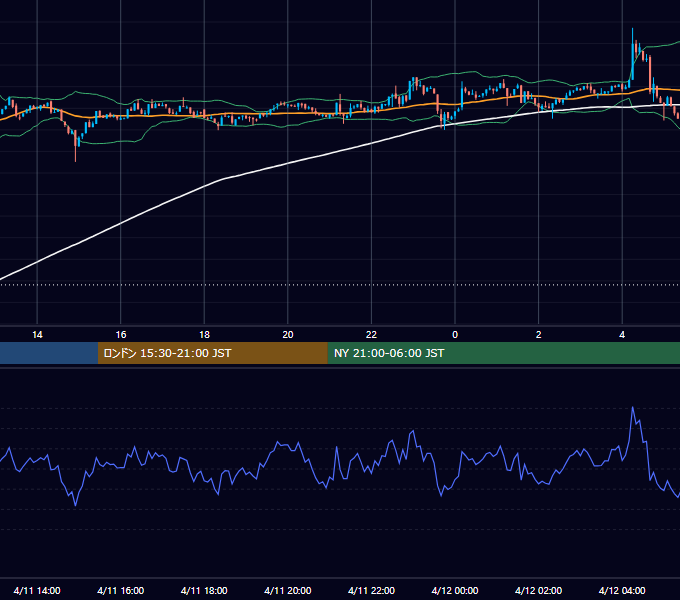Click the 4/11 14:00 oscillator axis label

(x=37, y=590)
